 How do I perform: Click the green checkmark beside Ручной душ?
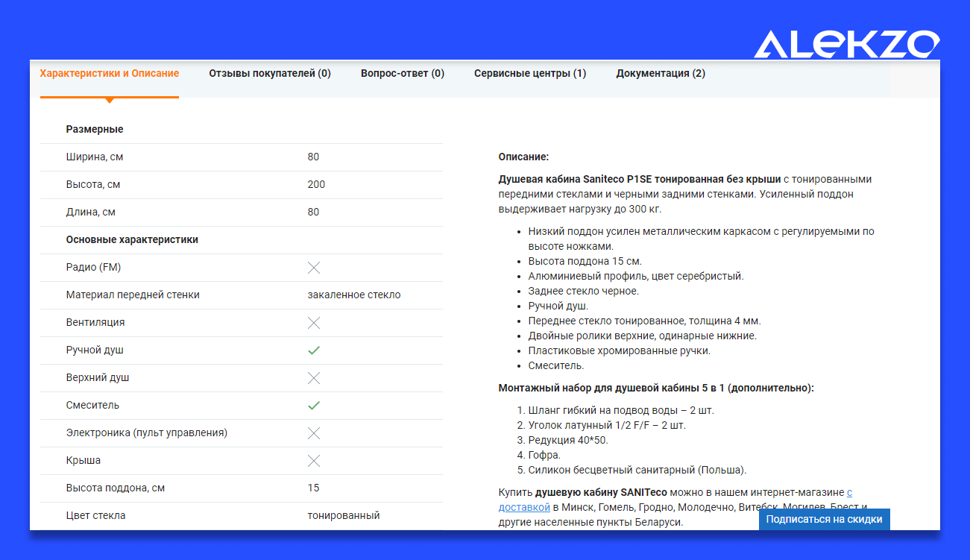(314, 350)
